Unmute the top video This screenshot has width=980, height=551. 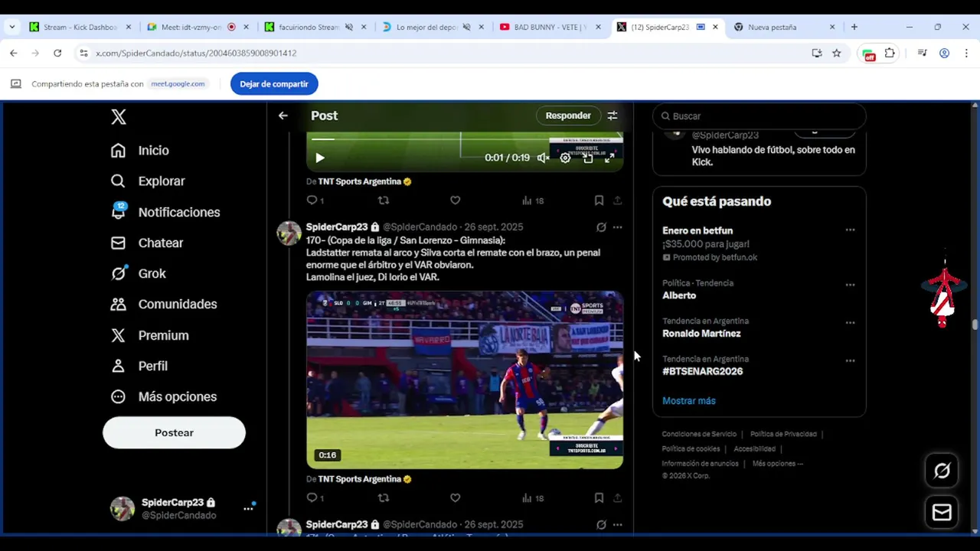(x=543, y=158)
